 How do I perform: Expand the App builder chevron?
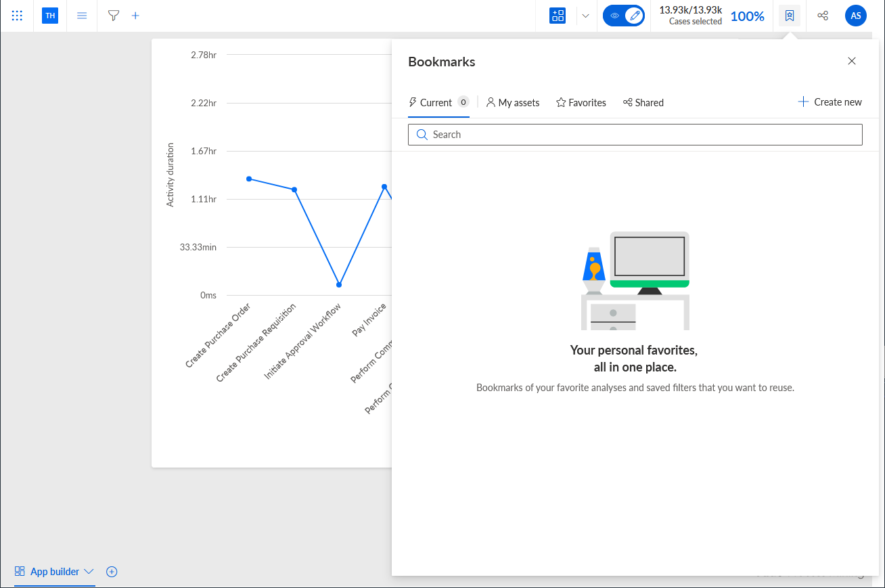click(x=89, y=572)
